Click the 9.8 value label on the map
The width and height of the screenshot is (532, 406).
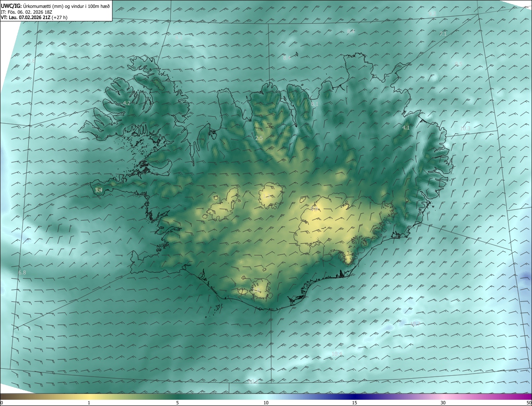coord(31,61)
